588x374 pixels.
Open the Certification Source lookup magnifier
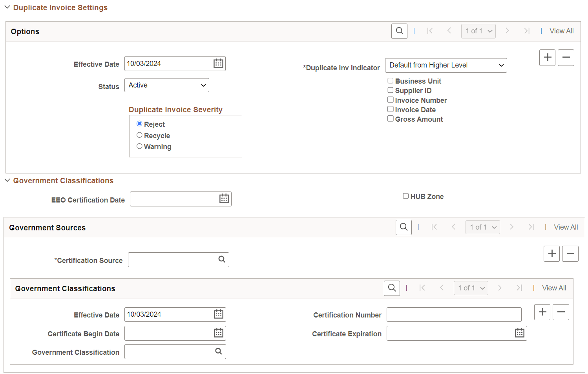[x=222, y=259]
